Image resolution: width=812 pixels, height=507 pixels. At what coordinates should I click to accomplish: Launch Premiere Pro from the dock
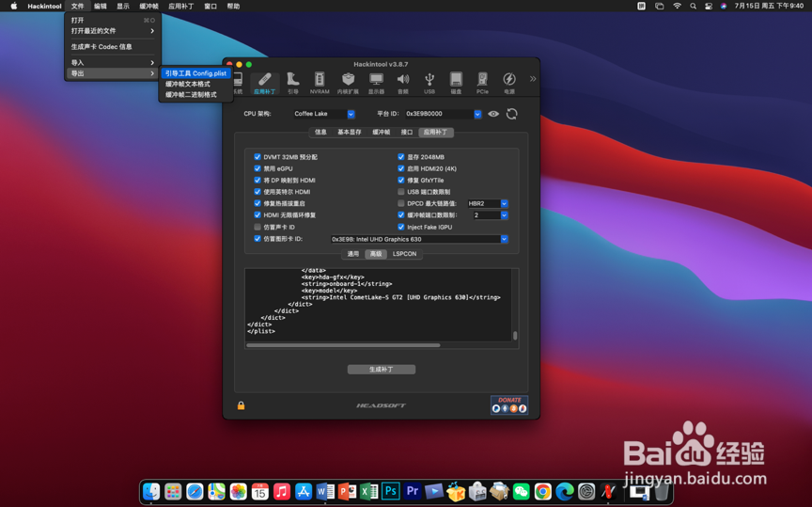click(x=413, y=491)
